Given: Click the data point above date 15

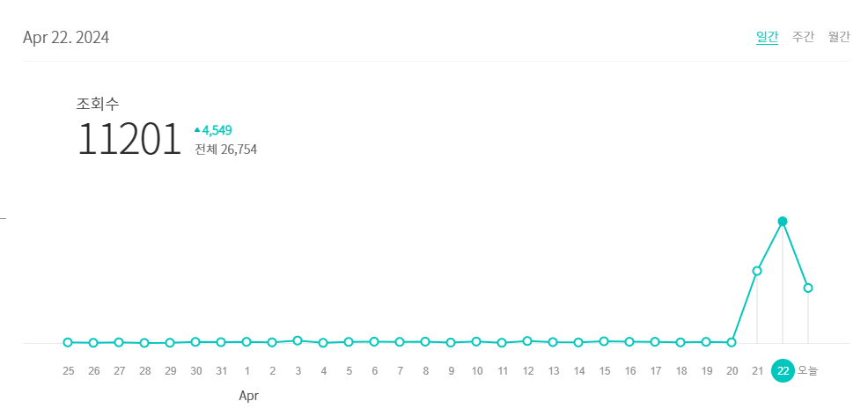Looking at the screenshot, I should 604,341.
